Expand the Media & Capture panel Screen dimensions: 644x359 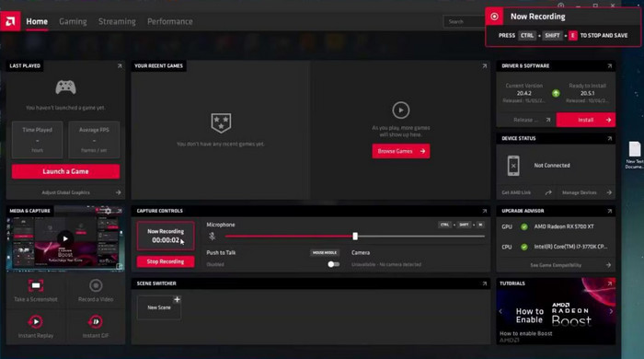click(x=120, y=211)
